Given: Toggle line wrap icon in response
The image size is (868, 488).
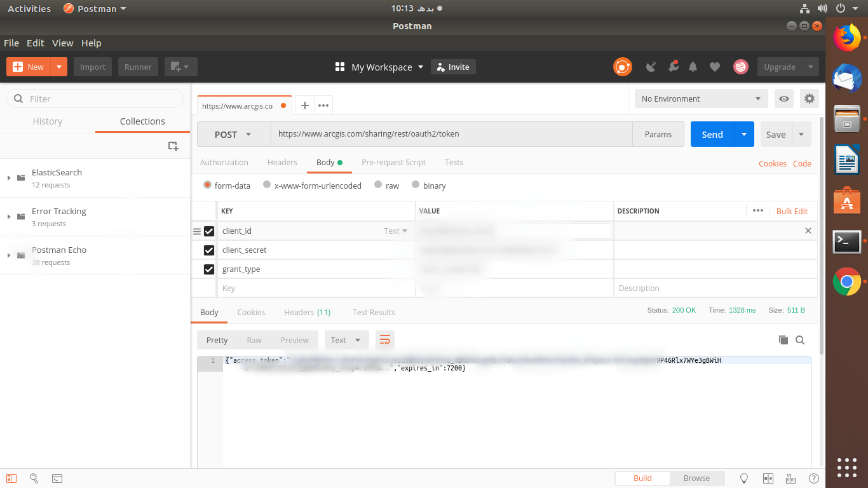Looking at the screenshot, I should coord(385,340).
